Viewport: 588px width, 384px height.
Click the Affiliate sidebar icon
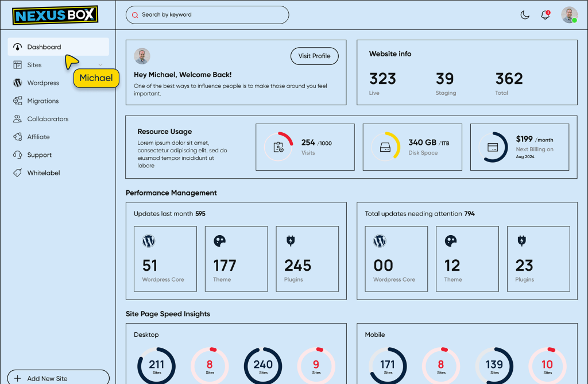pyautogui.click(x=17, y=137)
